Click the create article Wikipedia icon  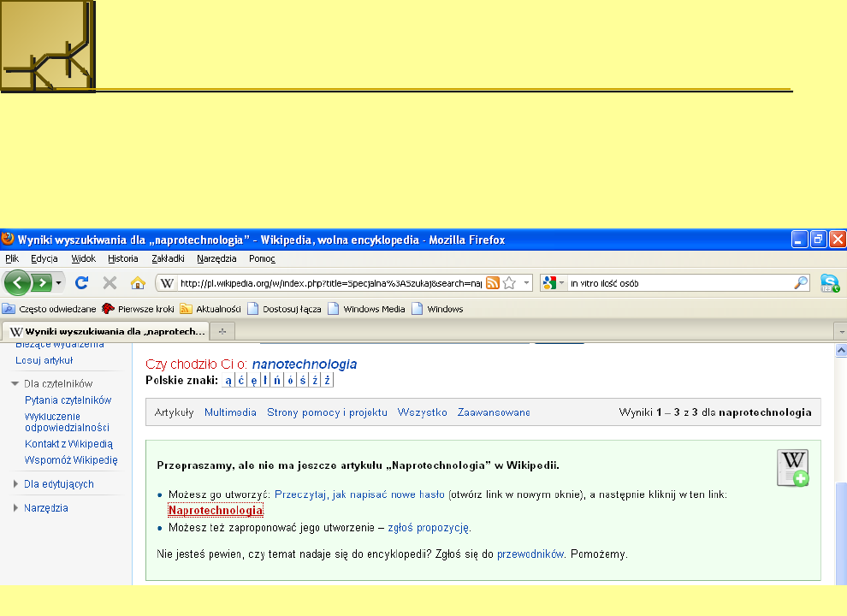(x=792, y=468)
